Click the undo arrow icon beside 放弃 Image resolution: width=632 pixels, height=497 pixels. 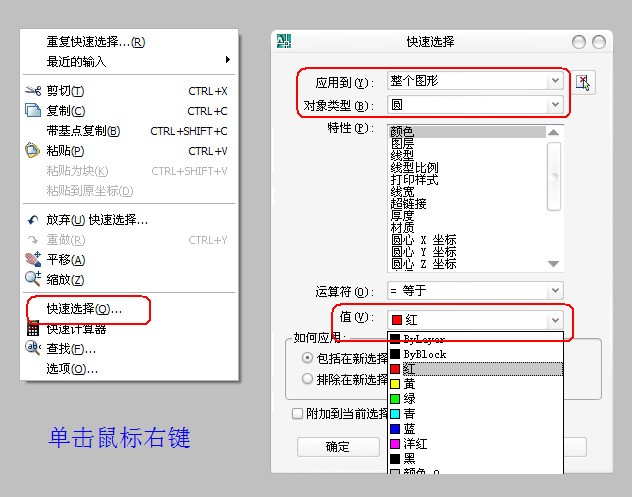tap(33, 220)
